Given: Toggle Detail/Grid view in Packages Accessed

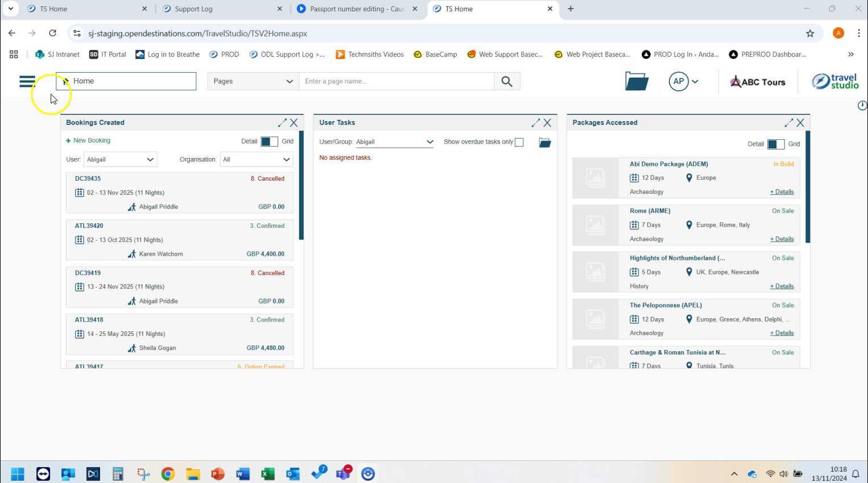Looking at the screenshot, I should tap(776, 144).
